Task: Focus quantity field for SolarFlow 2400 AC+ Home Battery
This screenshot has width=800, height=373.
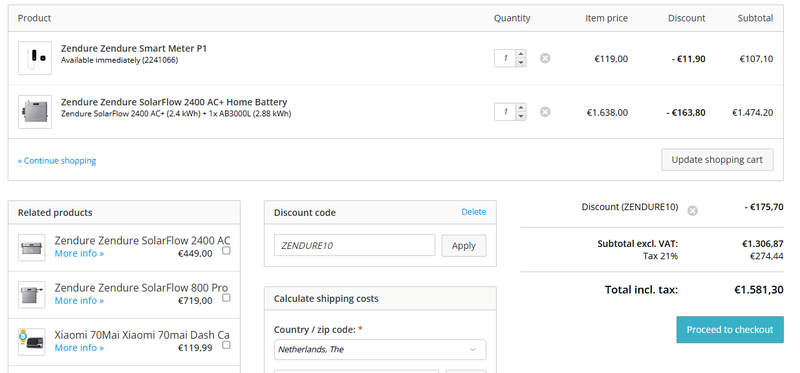Action: pyautogui.click(x=505, y=112)
